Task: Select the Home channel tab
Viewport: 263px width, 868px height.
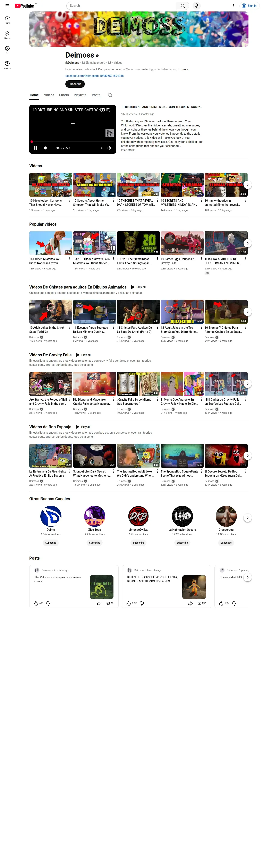Action: pos(34,95)
